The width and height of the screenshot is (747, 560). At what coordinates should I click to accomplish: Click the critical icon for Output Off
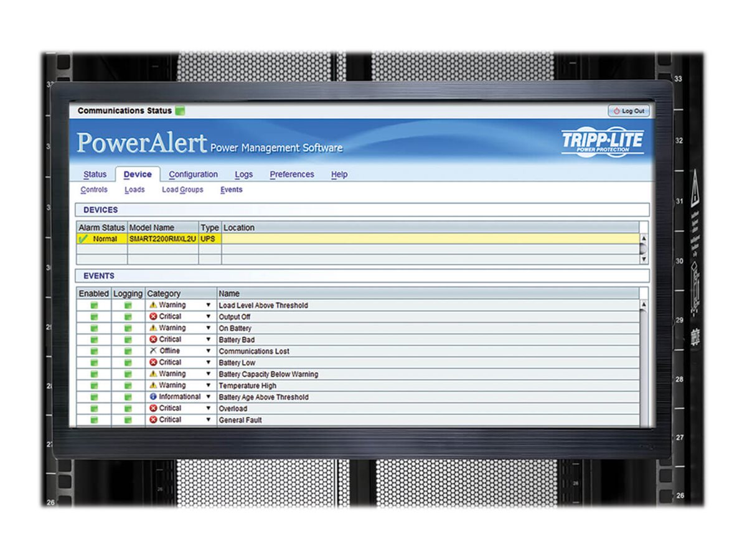(153, 317)
